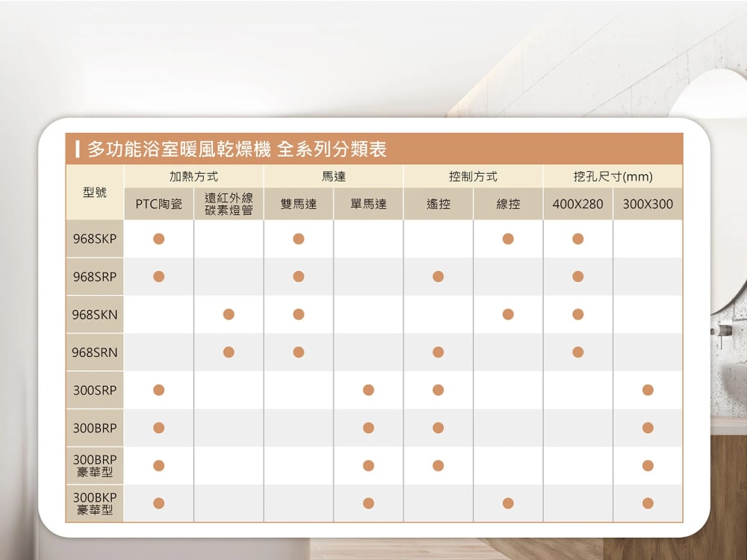Click the 400X280 sub-header cell
Screen dimensions: 747x560
(x=577, y=204)
